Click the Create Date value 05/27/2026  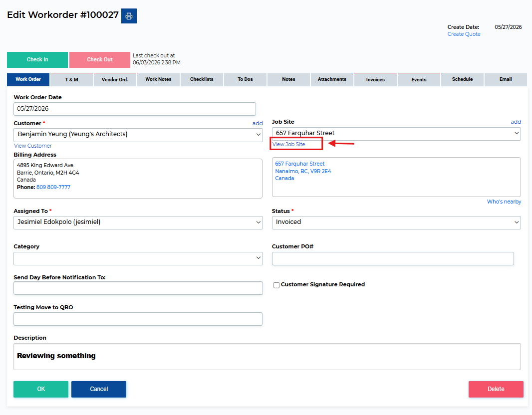[x=508, y=27]
